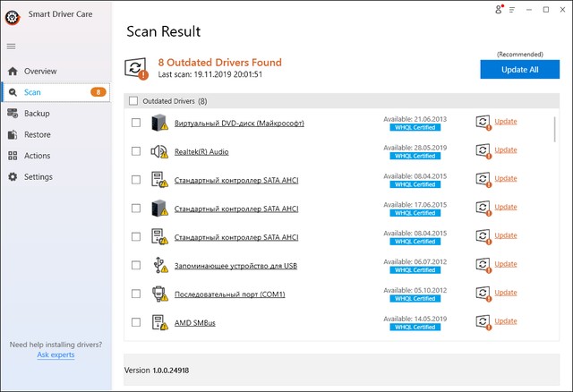Select the AMD SMBus driver checkbox
This screenshot has height=392, width=573.
136,322
